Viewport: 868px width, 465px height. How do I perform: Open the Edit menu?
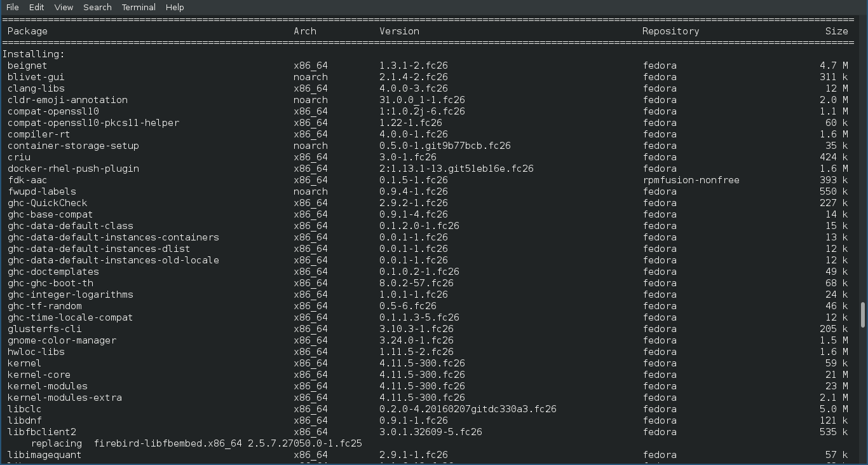coord(36,7)
